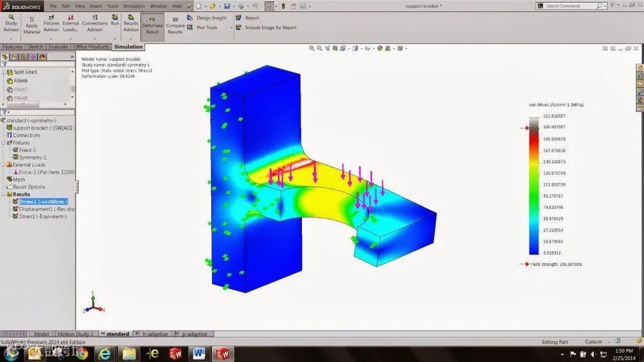
Task: Select Split Line1 in feature tree
Action: coord(22,72)
